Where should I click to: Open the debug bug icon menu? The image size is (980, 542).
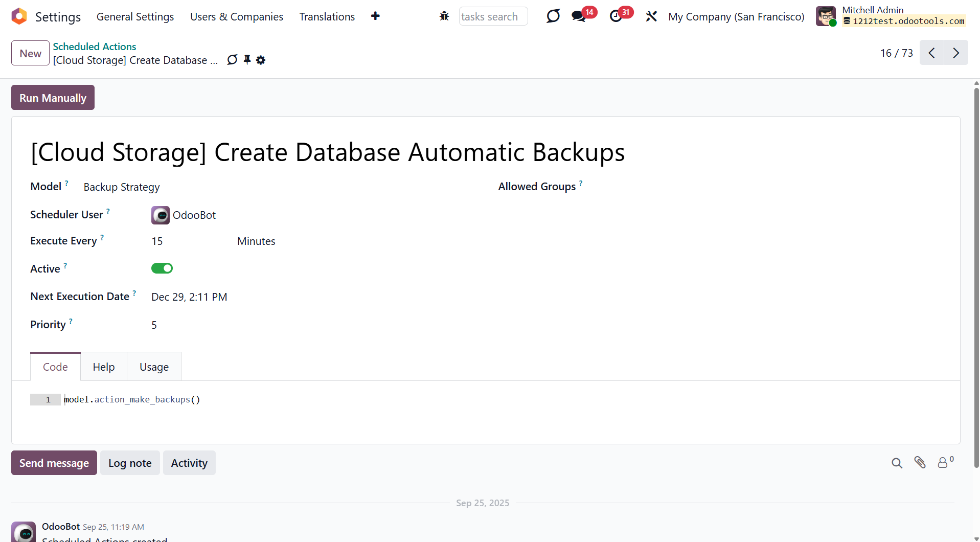click(444, 16)
